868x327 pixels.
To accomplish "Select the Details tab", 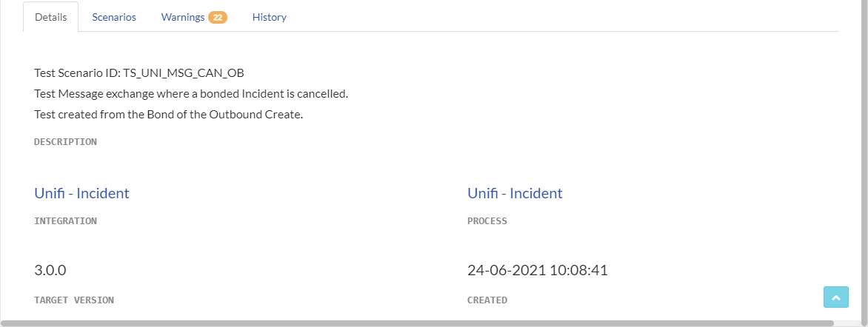I will 50,17.
